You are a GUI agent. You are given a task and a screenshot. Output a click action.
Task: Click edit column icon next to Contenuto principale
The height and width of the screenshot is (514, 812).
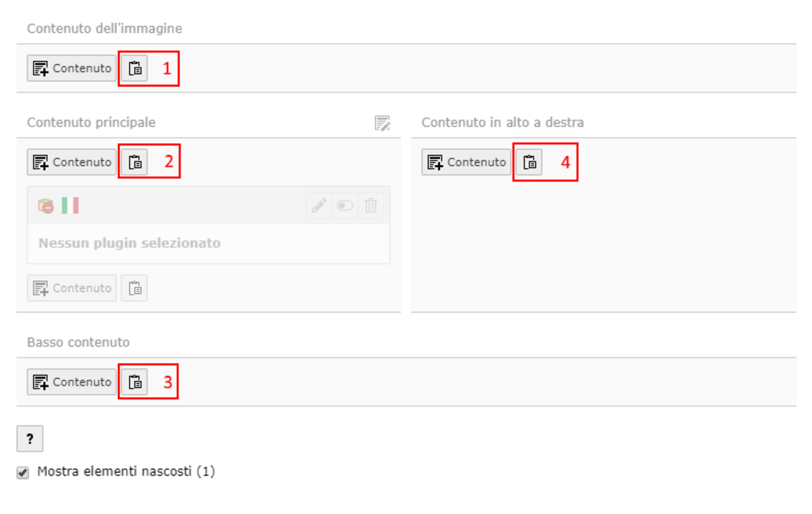pyautogui.click(x=382, y=123)
